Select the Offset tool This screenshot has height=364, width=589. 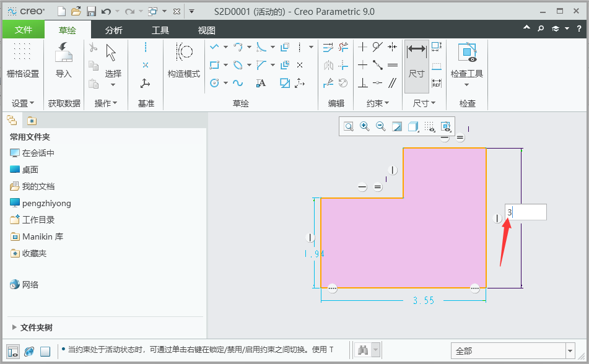[285, 47]
